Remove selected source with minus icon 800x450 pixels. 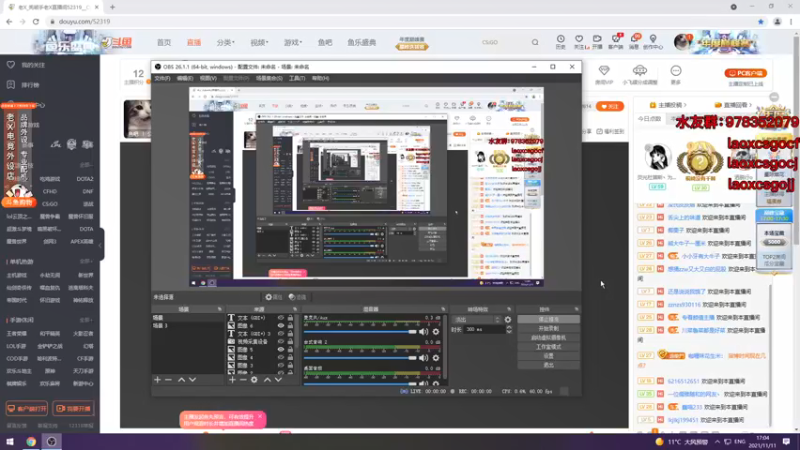(x=243, y=380)
